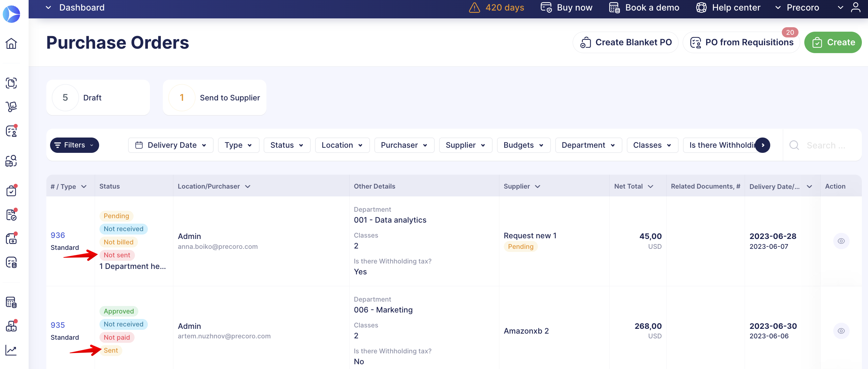View purchase order 936 via the eye icon

click(841, 241)
